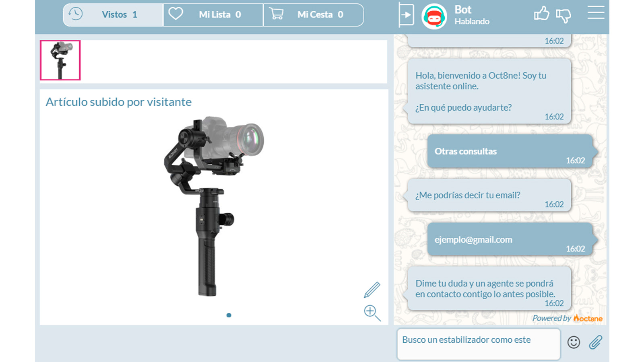Click the carousel dot indicator
The width and height of the screenshot is (644, 362).
(x=229, y=315)
